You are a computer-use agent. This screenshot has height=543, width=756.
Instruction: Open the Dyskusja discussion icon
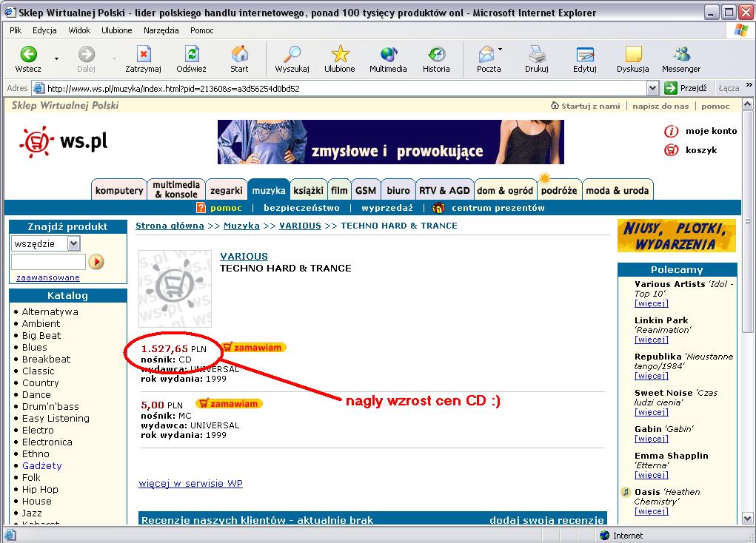tap(633, 54)
